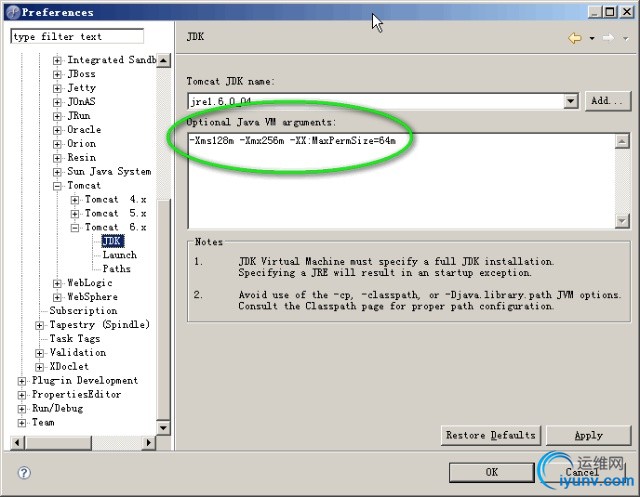Expand the Jetty tree node
The width and height of the screenshot is (640, 497).
pyautogui.click(x=57, y=88)
